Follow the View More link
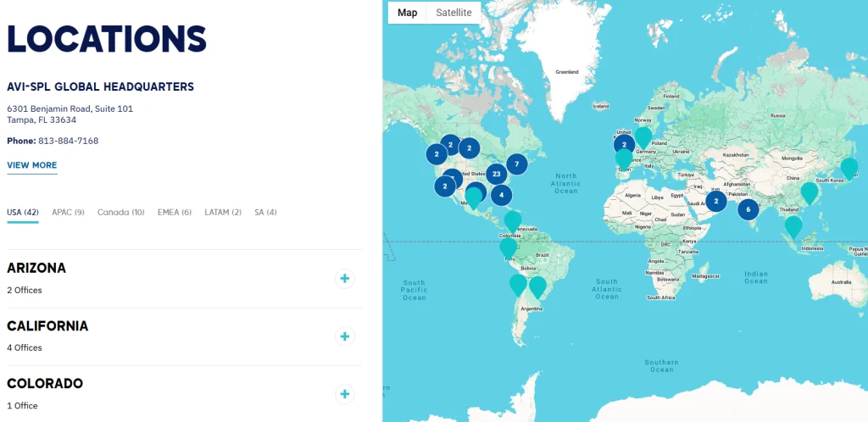Image resolution: width=868 pixels, height=422 pixels. tap(32, 165)
